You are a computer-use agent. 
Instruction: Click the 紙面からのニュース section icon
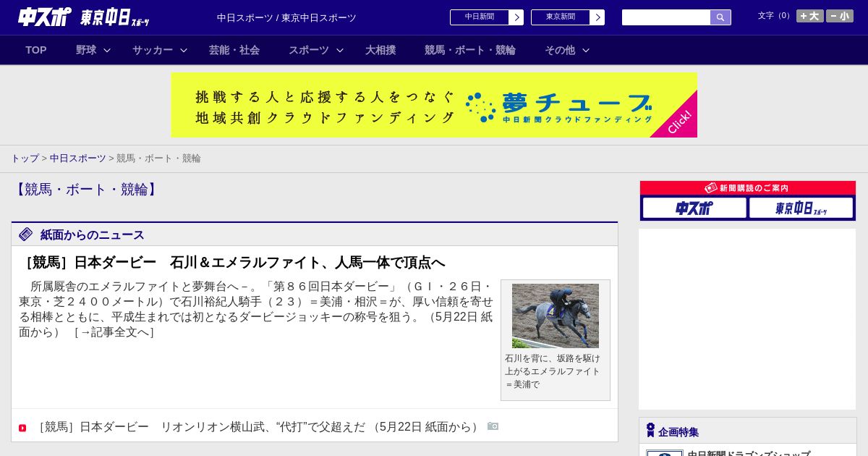[26, 235]
